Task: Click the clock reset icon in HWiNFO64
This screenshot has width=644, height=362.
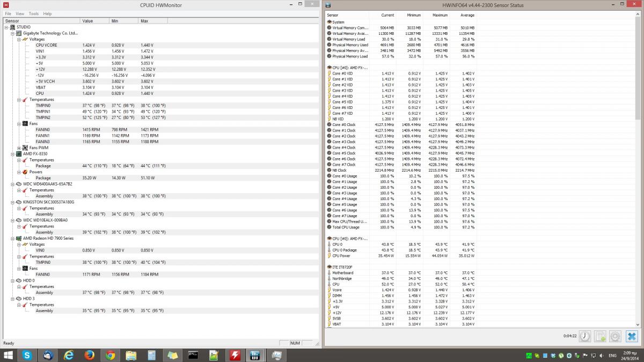Action: pos(585,336)
